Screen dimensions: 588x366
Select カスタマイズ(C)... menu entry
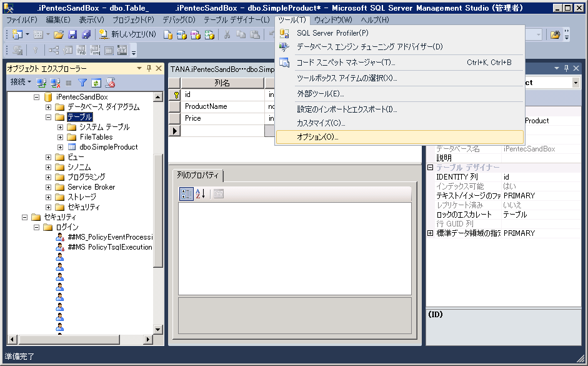click(400, 123)
